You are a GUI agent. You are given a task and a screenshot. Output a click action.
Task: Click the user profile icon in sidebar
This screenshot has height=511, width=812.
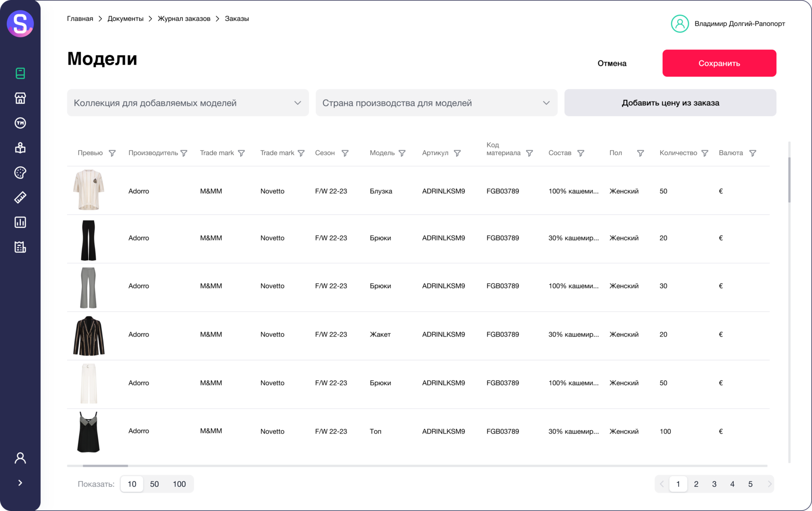[x=20, y=458]
